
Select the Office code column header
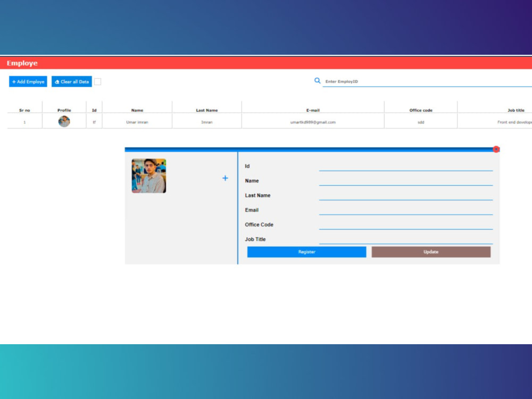pos(421,110)
